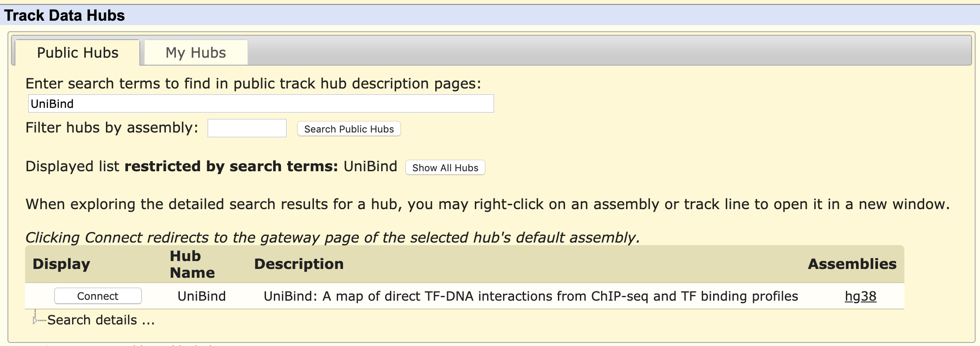Click the Track Data Hubs heading

(x=65, y=15)
